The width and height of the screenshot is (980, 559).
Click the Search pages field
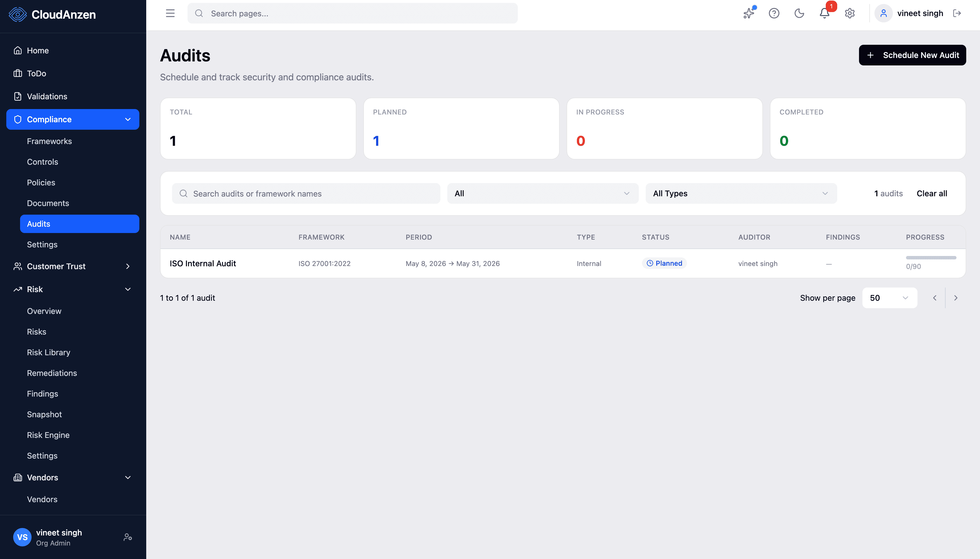[x=352, y=13]
